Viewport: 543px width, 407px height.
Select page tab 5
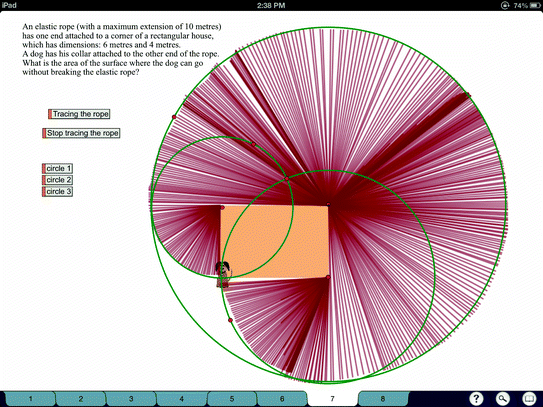point(232,399)
